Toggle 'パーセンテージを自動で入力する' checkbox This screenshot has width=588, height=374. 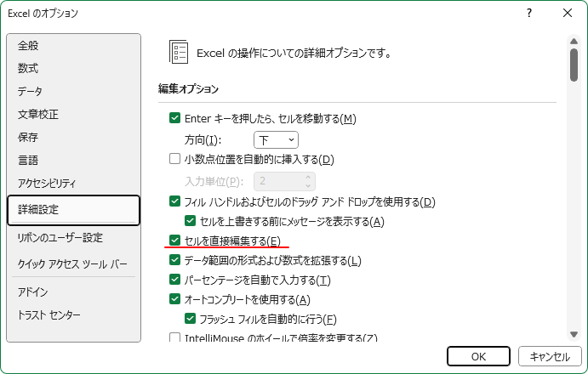174,279
